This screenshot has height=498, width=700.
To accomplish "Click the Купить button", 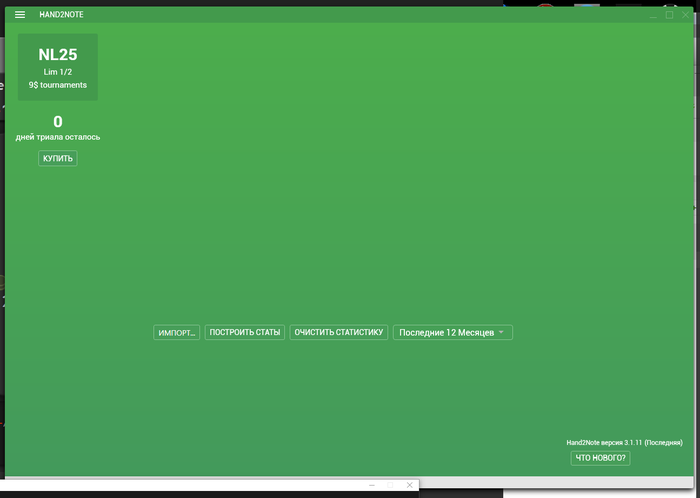I will (x=58, y=158).
